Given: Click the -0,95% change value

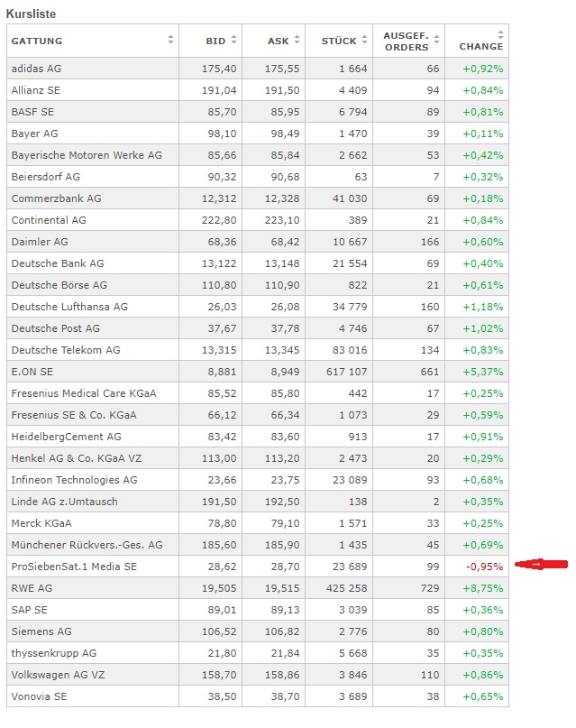Looking at the screenshot, I should (484, 567).
